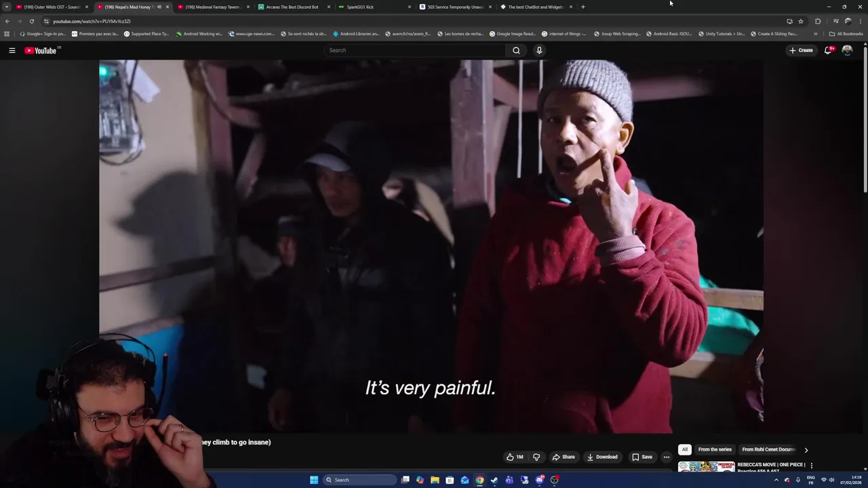Open a new browser tab
Screen dimensions: 868x488
[x=583, y=7]
